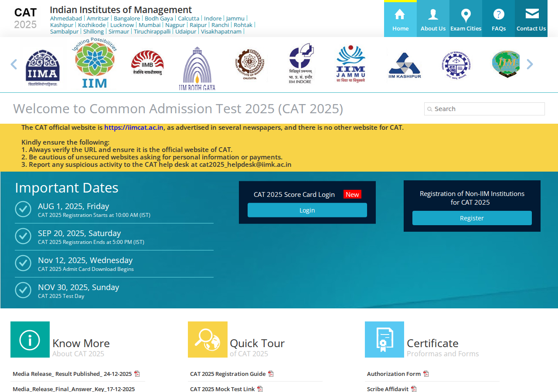
Task: Click the Know More info icon
Action: pos(30,340)
